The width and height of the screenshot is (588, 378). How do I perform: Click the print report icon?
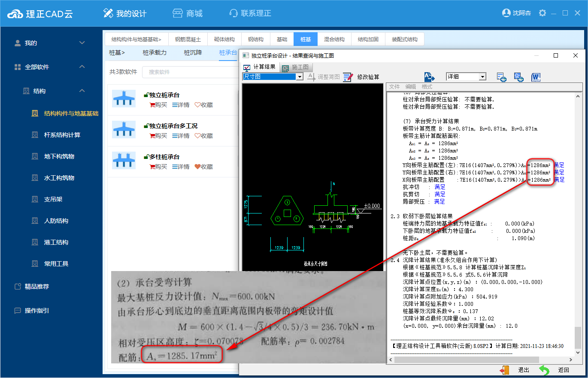[501, 77]
